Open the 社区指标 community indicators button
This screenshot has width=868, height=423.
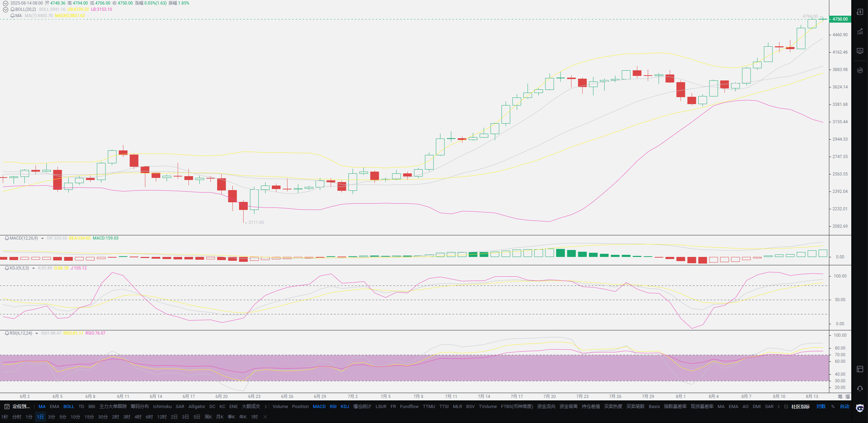[800, 407]
